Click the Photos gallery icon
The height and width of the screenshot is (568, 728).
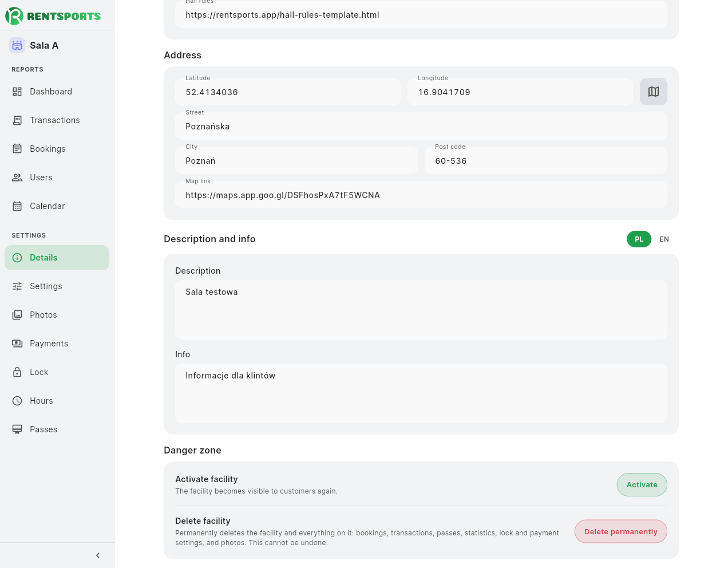tap(17, 315)
